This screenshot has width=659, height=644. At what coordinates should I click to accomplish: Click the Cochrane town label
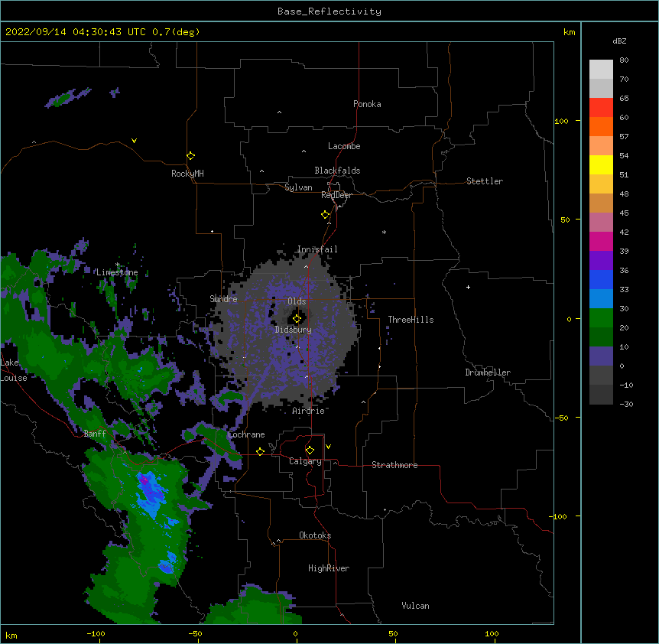246,434
